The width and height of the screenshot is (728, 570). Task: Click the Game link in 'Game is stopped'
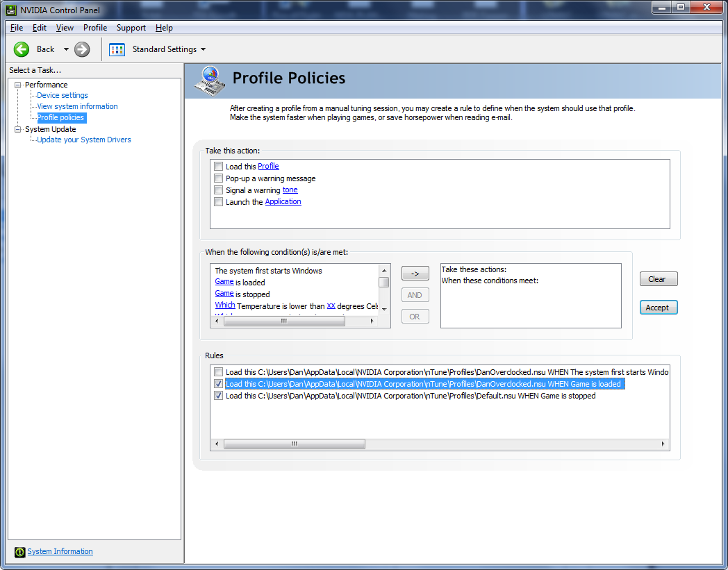(224, 294)
